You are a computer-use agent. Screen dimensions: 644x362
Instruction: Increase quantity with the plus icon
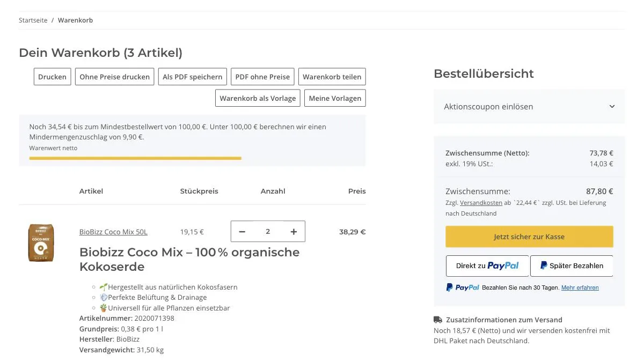point(294,232)
